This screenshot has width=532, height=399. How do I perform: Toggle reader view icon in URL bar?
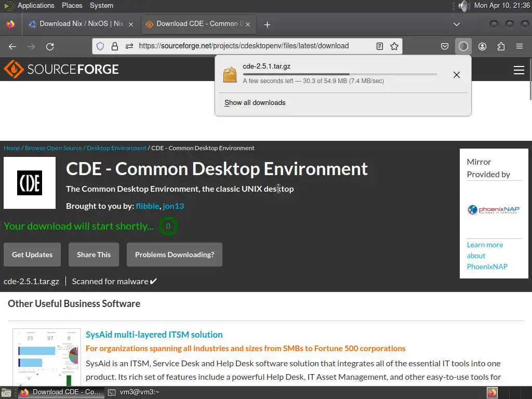[380, 46]
